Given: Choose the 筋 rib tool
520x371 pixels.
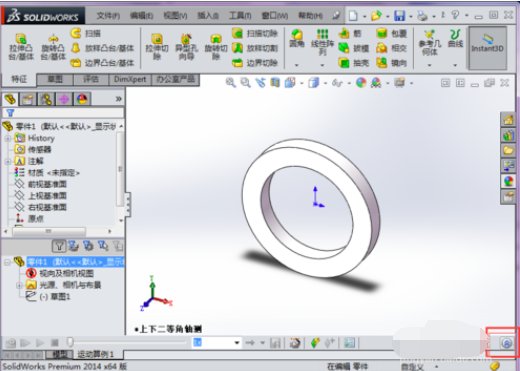Looking at the screenshot, I should (x=350, y=33).
